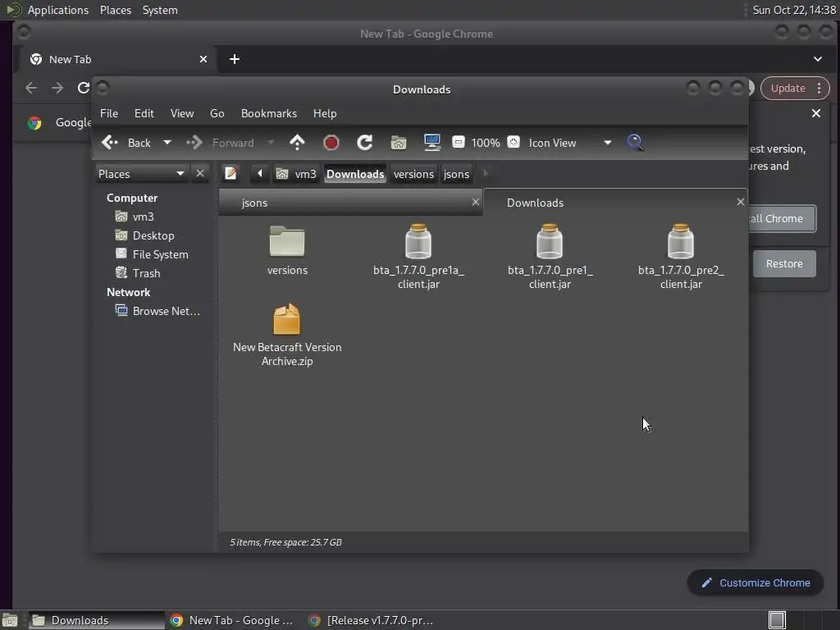The width and height of the screenshot is (840, 630).
Task: Close the Places sidebar pane
Action: (200, 174)
